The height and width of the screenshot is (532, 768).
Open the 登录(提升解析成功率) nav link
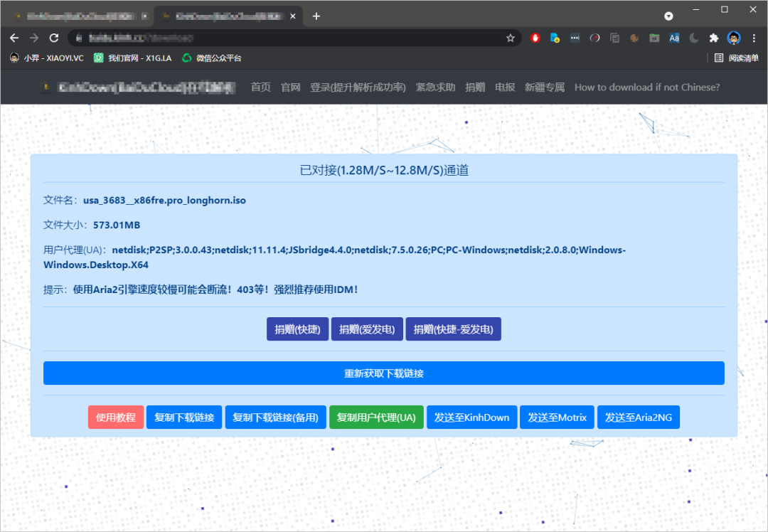(x=358, y=87)
